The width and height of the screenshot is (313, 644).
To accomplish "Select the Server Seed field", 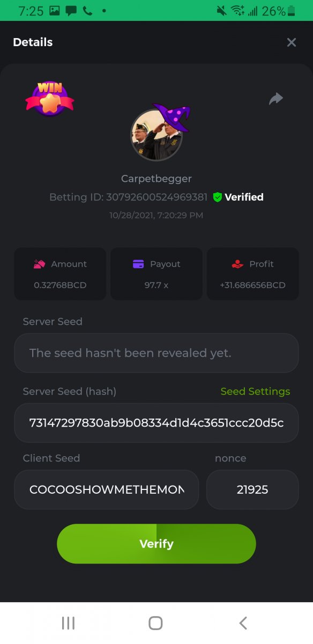I will (156, 353).
